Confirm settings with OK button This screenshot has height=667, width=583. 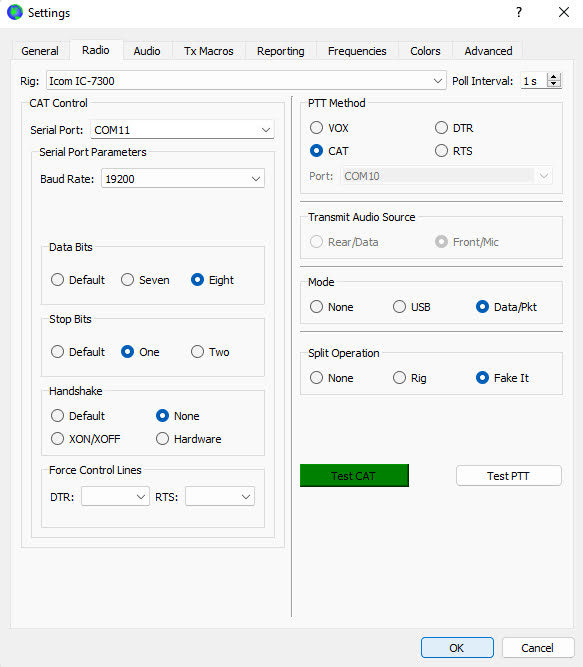pyautogui.click(x=457, y=647)
